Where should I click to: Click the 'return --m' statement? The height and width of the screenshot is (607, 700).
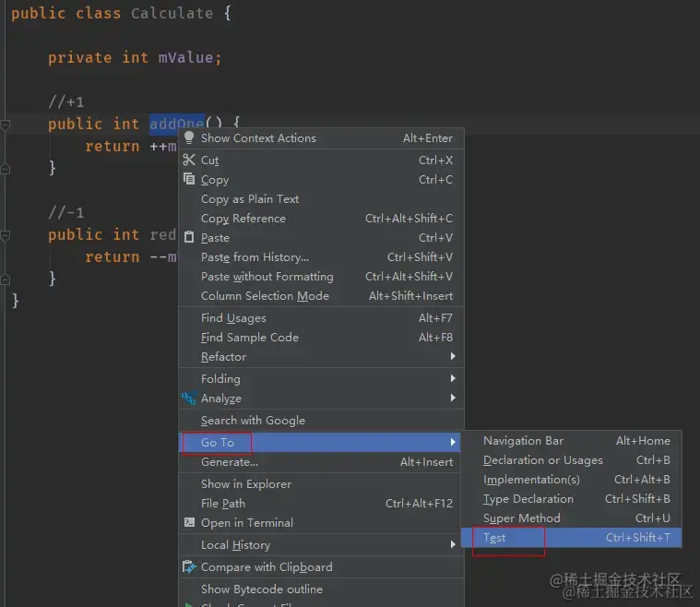point(131,256)
